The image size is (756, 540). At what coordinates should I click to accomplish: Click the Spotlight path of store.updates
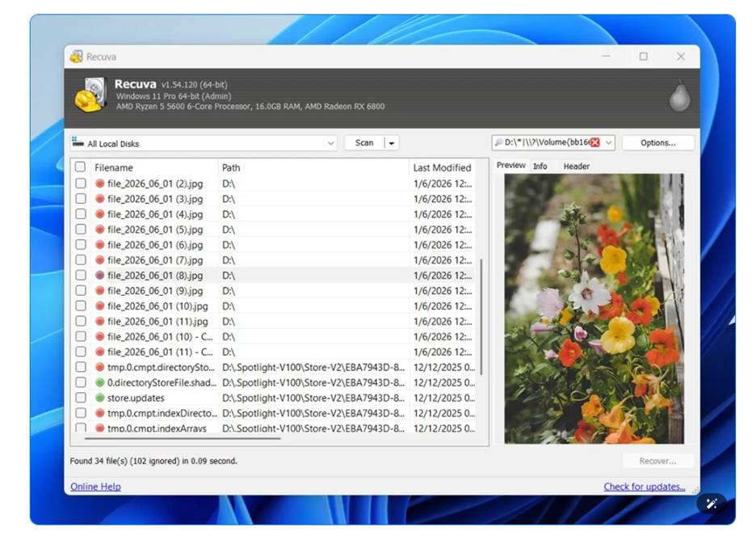coord(313,398)
